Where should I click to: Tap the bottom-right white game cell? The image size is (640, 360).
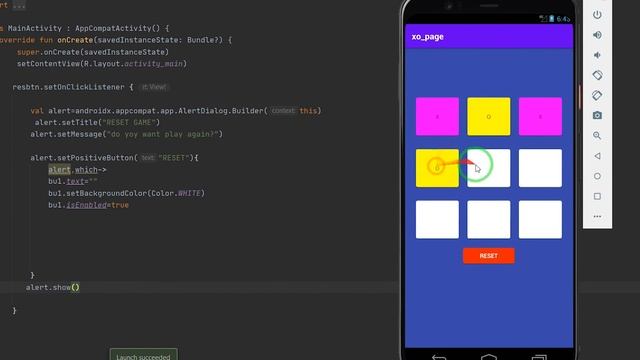[x=540, y=219]
